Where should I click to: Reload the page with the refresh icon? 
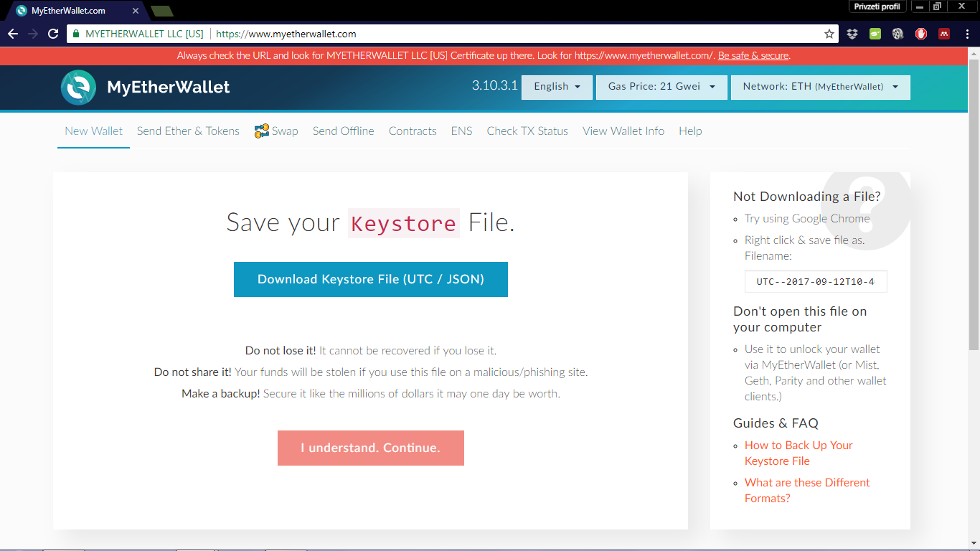pyautogui.click(x=53, y=34)
